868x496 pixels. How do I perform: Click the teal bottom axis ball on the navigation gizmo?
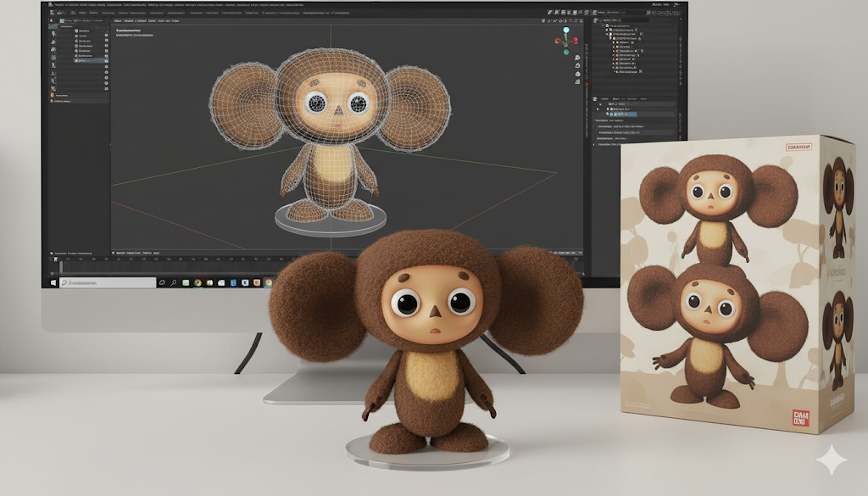[x=565, y=52]
